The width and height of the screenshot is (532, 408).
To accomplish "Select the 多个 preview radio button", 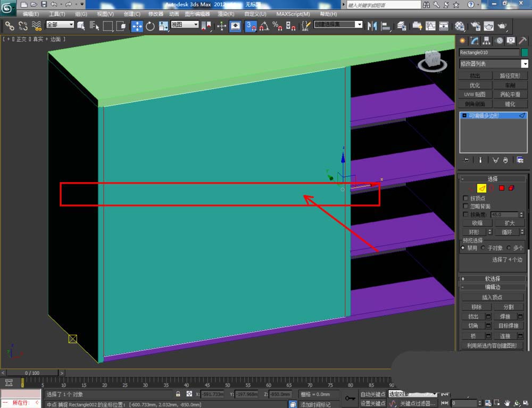I will [509, 248].
